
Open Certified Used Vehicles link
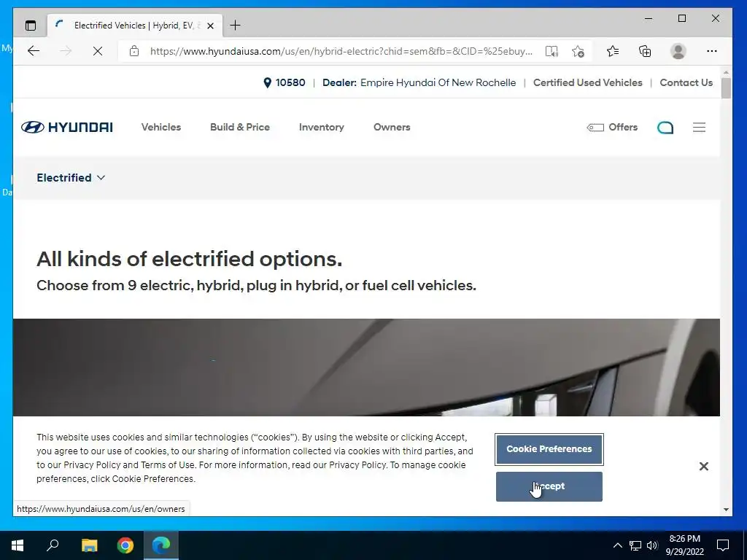point(587,83)
